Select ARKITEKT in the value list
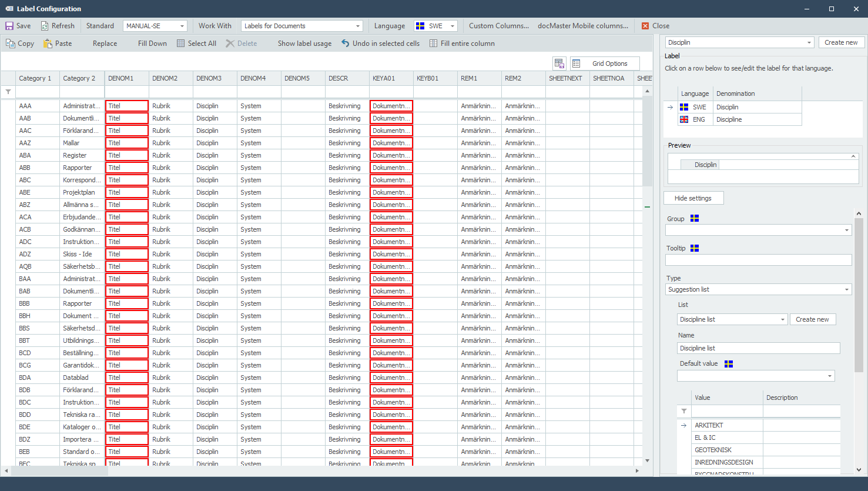The width and height of the screenshot is (868, 491). click(x=727, y=425)
